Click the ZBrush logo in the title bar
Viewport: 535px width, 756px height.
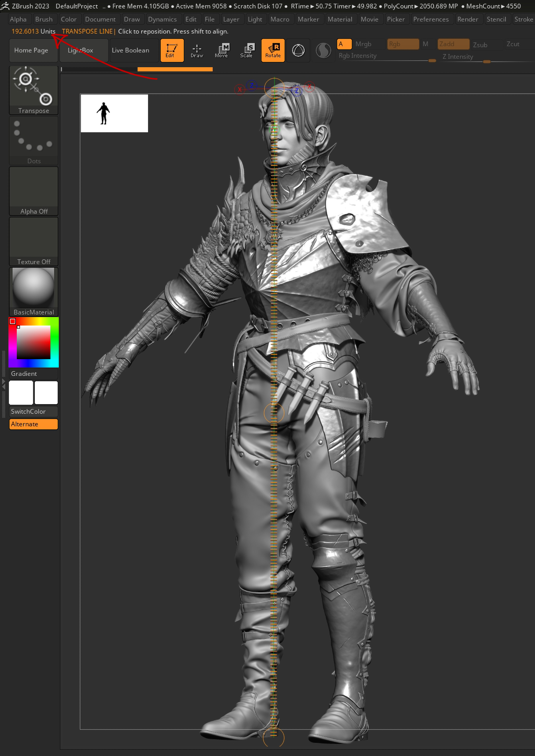5,6
